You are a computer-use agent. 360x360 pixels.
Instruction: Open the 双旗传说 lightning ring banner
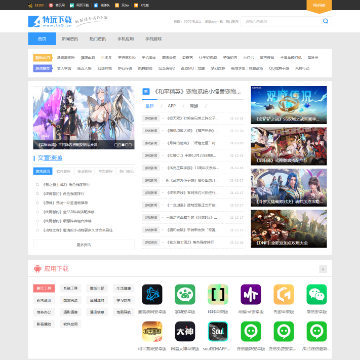coord(289,105)
